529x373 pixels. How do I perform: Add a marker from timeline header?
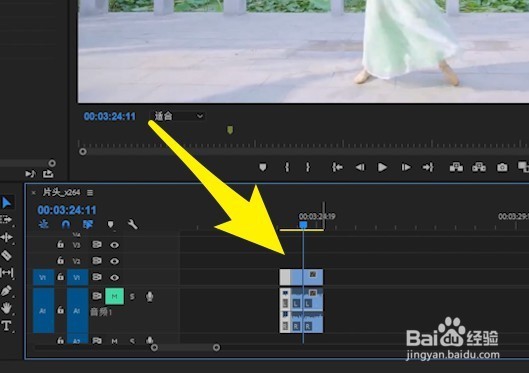click(x=110, y=224)
